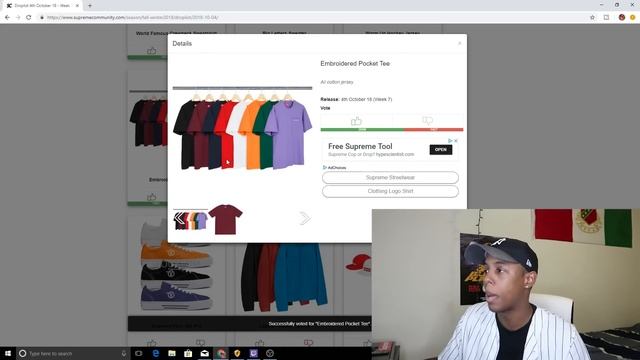This screenshot has height=360, width=640.
Task: Open the yellow shield app in taskbar
Action: (x=237, y=353)
